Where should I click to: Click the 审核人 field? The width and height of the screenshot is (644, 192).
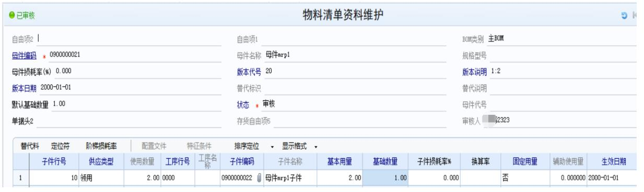[560, 121]
